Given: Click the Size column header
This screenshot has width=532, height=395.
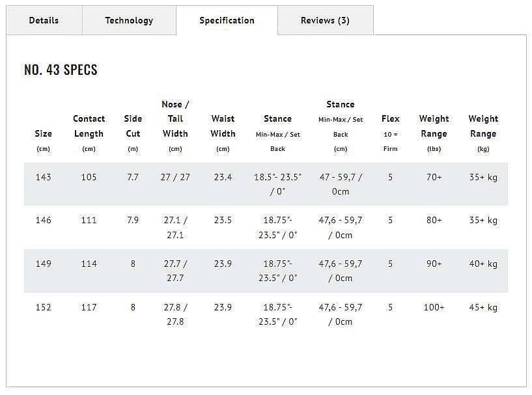Looking at the screenshot, I should 44,141.
